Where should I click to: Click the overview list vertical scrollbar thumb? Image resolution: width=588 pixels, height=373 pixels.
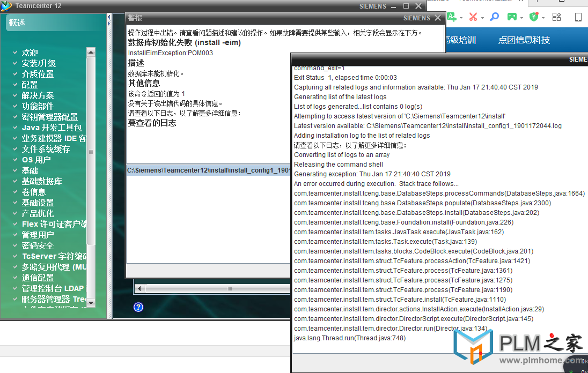(91, 152)
